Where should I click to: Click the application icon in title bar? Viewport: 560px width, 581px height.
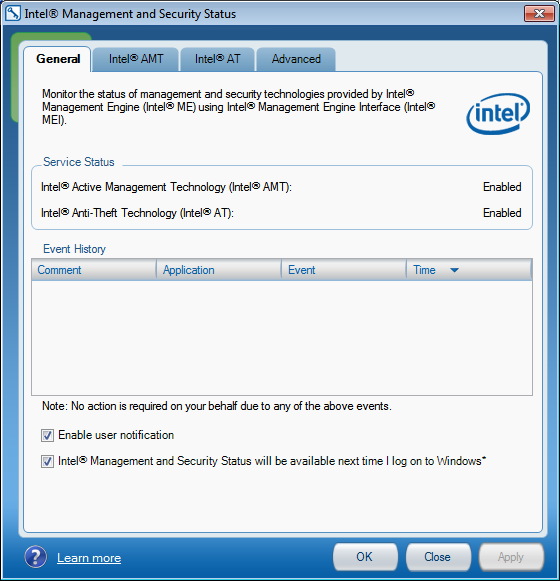click(12, 14)
